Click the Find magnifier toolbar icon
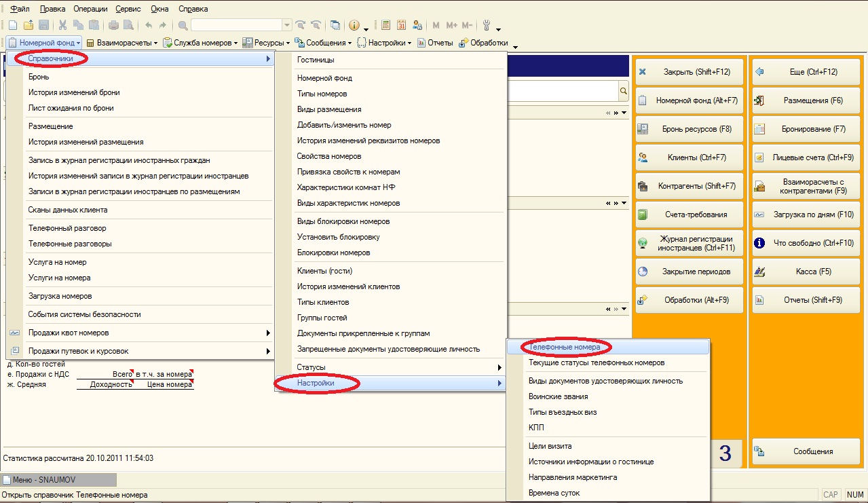Image resolution: width=868 pixels, height=503 pixels. pyautogui.click(x=183, y=26)
